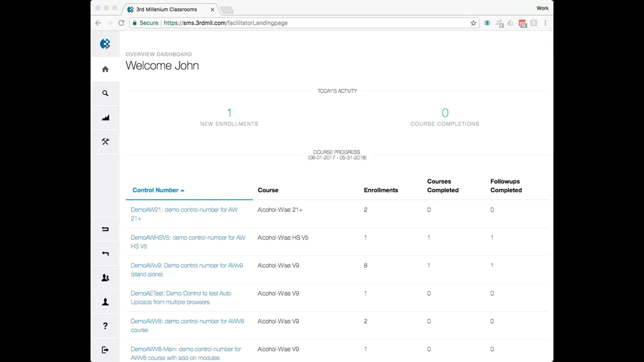This screenshot has height=362, width=644.
Task: Open Chrome's three-dot menu
Action: [x=545, y=23]
